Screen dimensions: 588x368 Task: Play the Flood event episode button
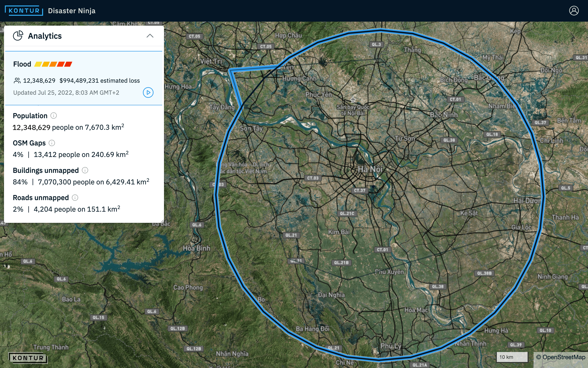[x=148, y=93]
